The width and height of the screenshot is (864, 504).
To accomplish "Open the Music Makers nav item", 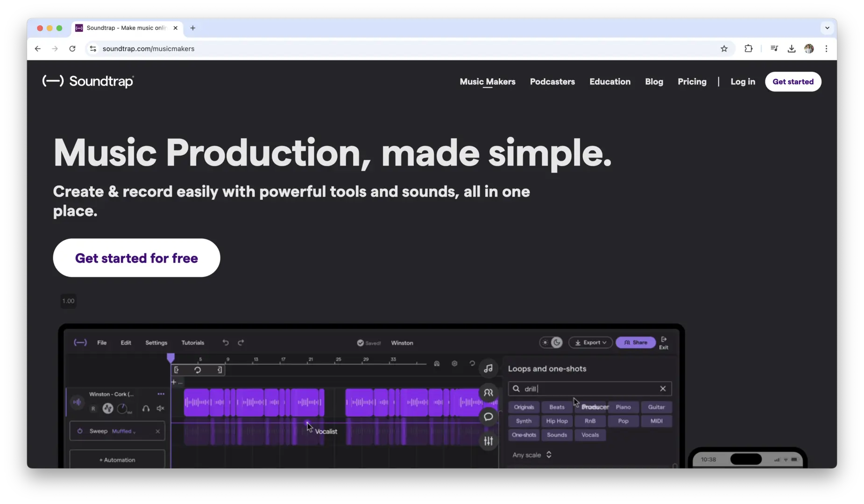I will (488, 82).
